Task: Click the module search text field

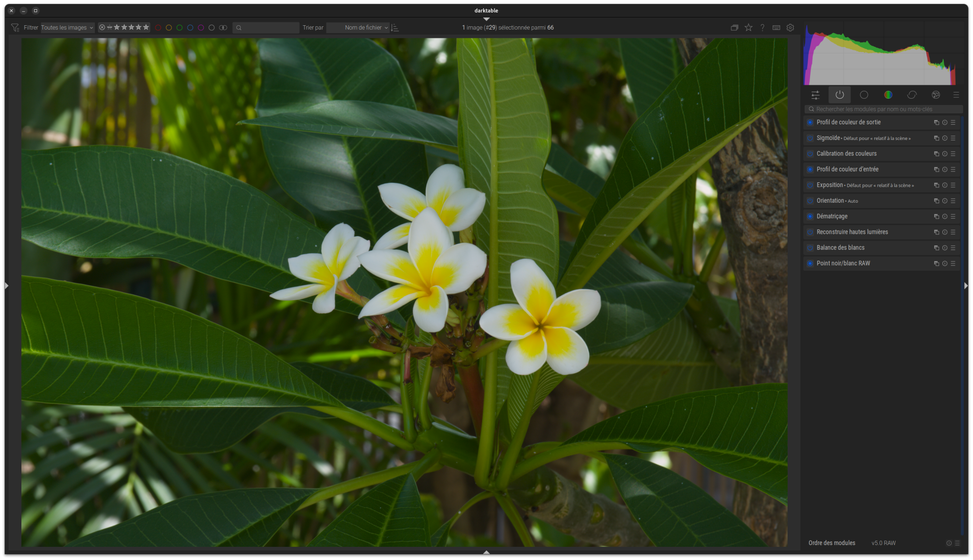Action: click(883, 109)
